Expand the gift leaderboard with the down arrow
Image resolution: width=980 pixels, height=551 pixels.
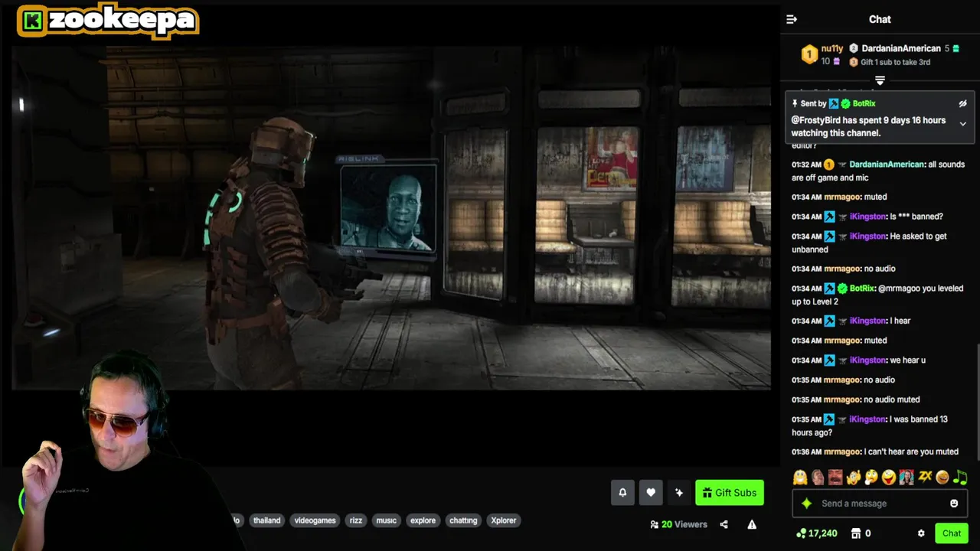[x=880, y=80]
